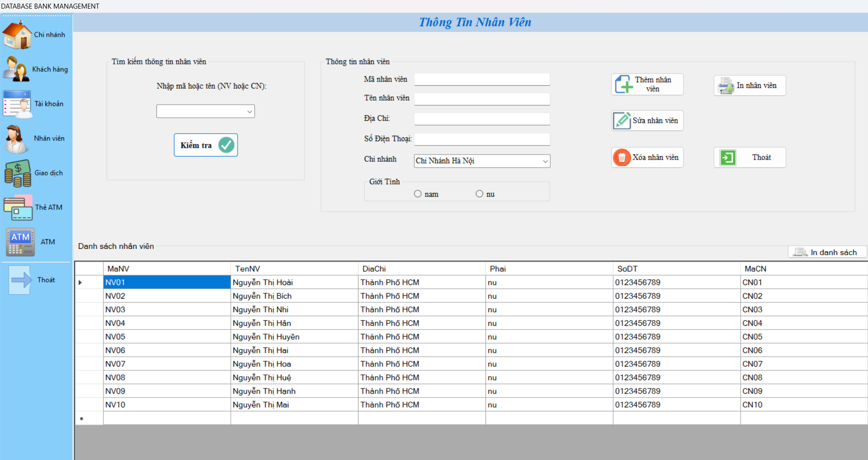Select the nam gender radio button

[417, 194]
